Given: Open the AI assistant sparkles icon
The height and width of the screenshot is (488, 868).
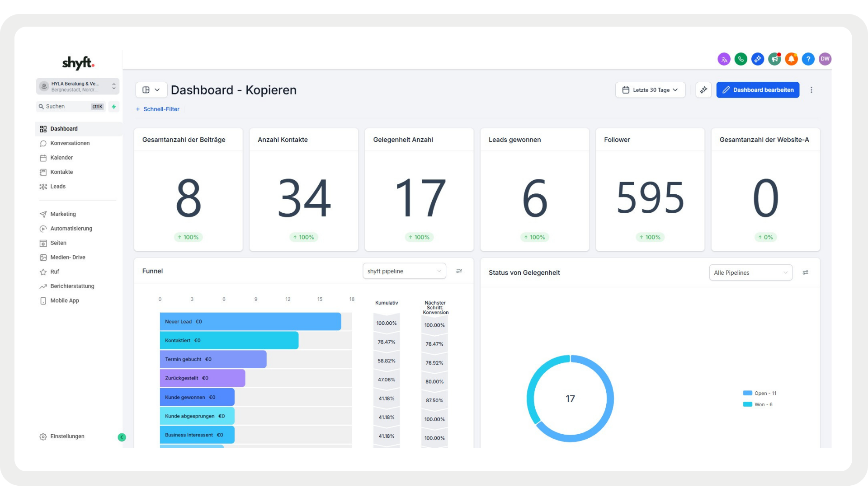Looking at the screenshot, I should [758, 59].
